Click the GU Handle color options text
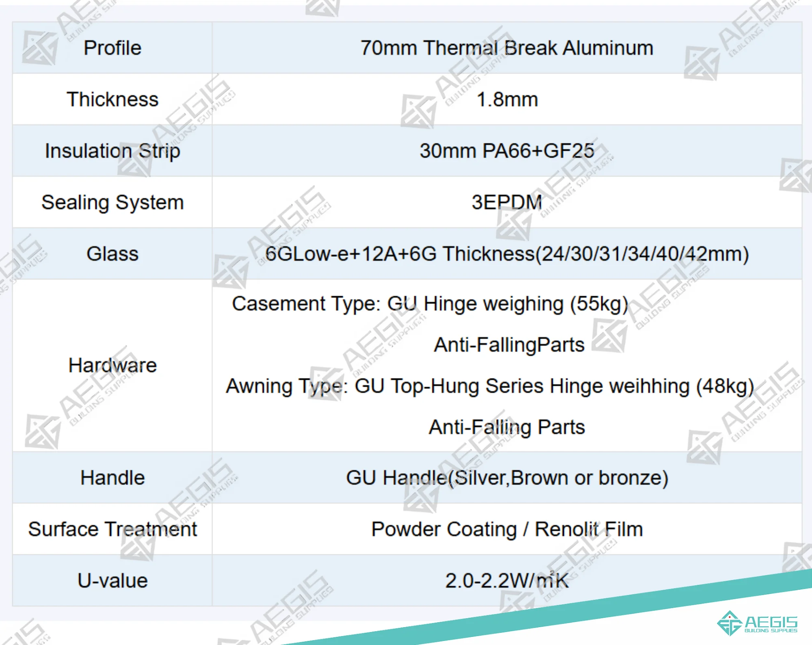 (x=507, y=478)
